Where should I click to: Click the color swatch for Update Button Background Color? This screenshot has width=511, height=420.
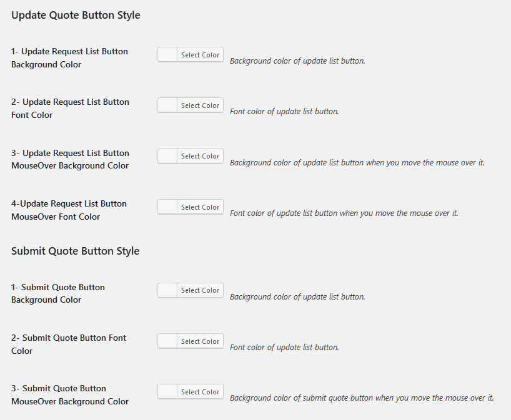click(167, 55)
